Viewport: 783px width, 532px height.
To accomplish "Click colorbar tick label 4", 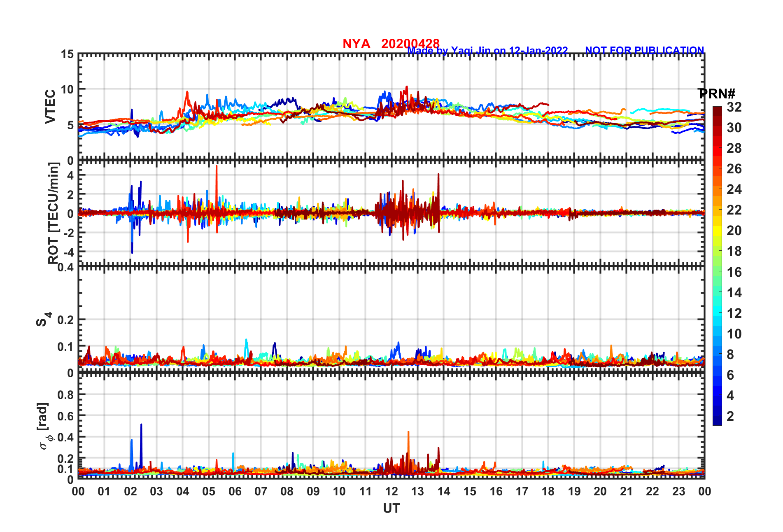I will pos(730,396).
